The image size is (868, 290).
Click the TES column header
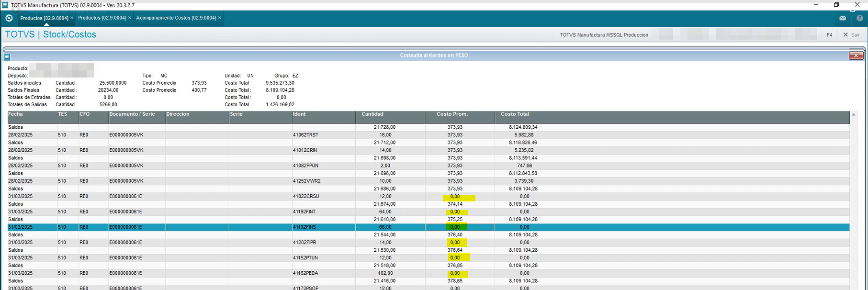[68, 117]
